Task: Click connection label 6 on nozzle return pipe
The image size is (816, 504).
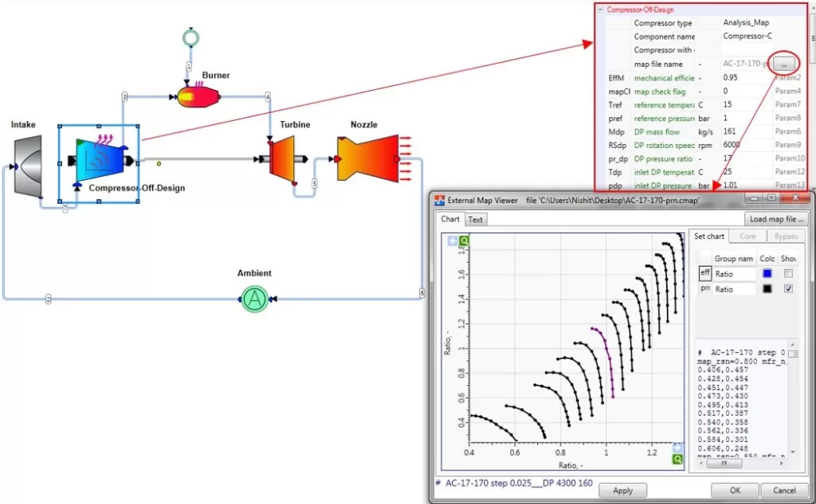Action: pos(422,293)
